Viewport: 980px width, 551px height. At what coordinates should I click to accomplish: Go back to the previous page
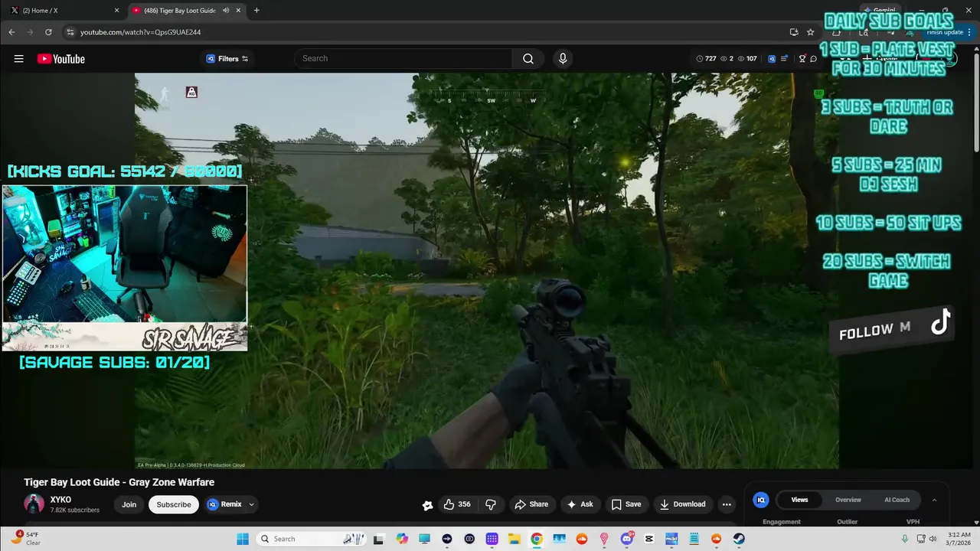(x=11, y=32)
